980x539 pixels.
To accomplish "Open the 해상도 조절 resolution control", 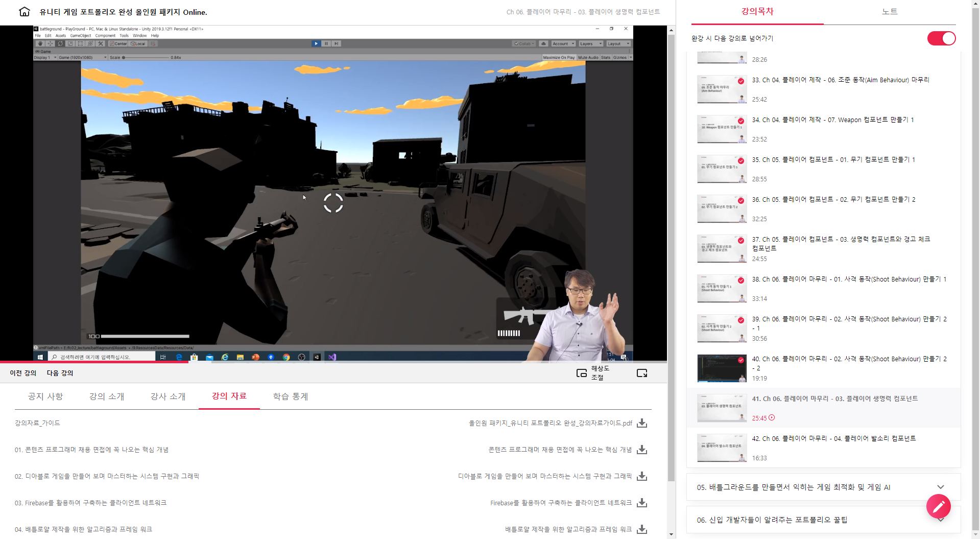I will [593, 373].
